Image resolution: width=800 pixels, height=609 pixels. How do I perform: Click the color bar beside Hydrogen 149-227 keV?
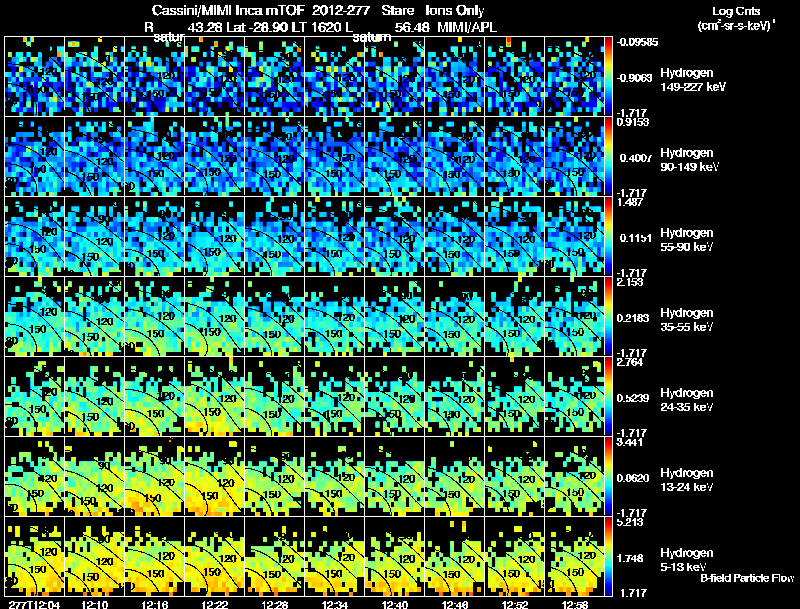[608, 76]
